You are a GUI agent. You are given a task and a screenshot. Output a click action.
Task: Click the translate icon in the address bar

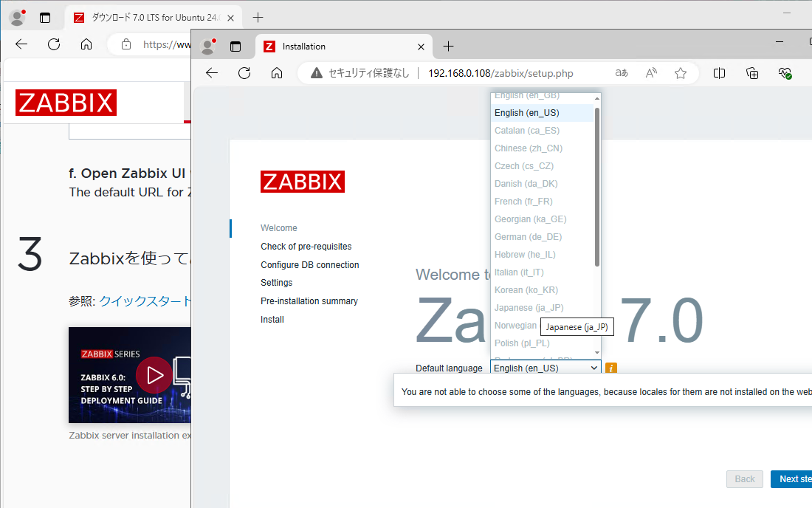621,72
